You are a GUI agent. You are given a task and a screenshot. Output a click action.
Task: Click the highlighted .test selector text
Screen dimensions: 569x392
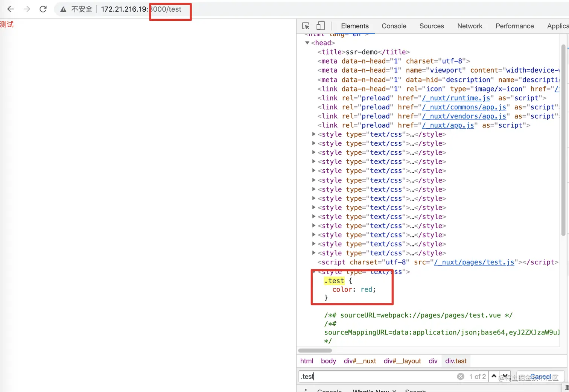tap(334, 281)
